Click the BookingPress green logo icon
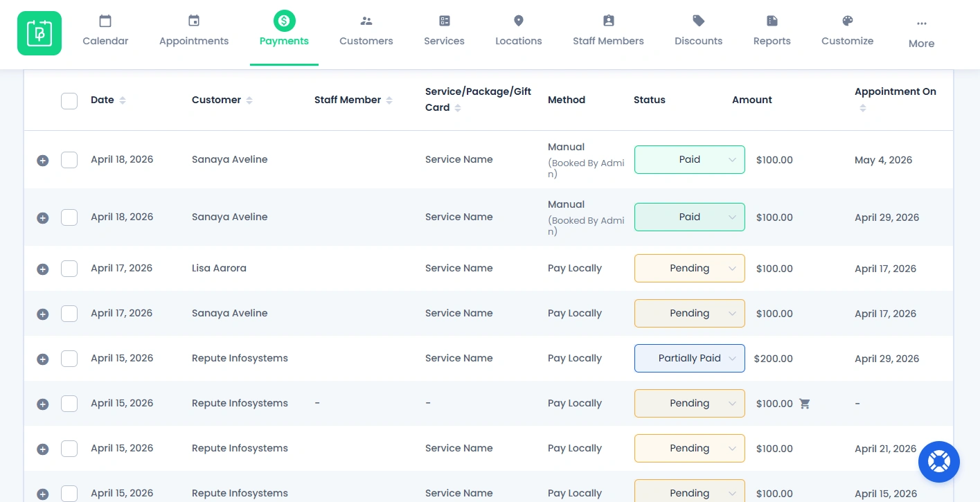980x502 pixels. point(39,33)
